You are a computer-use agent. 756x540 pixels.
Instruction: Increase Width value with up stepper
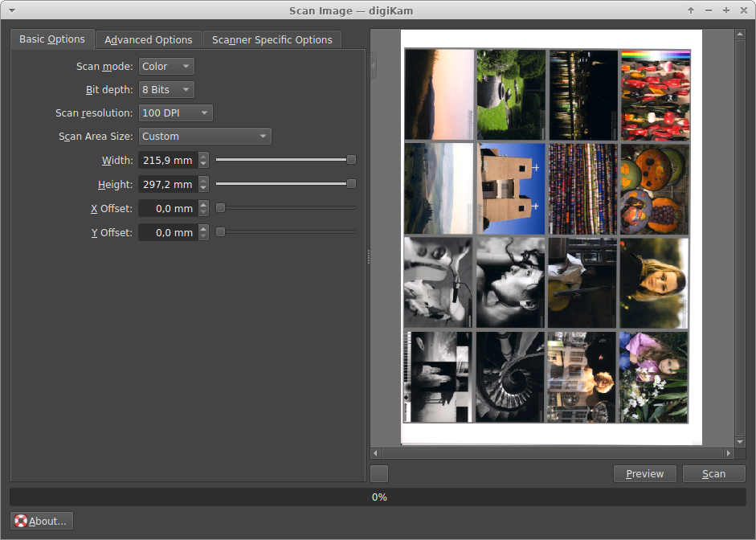203,156
